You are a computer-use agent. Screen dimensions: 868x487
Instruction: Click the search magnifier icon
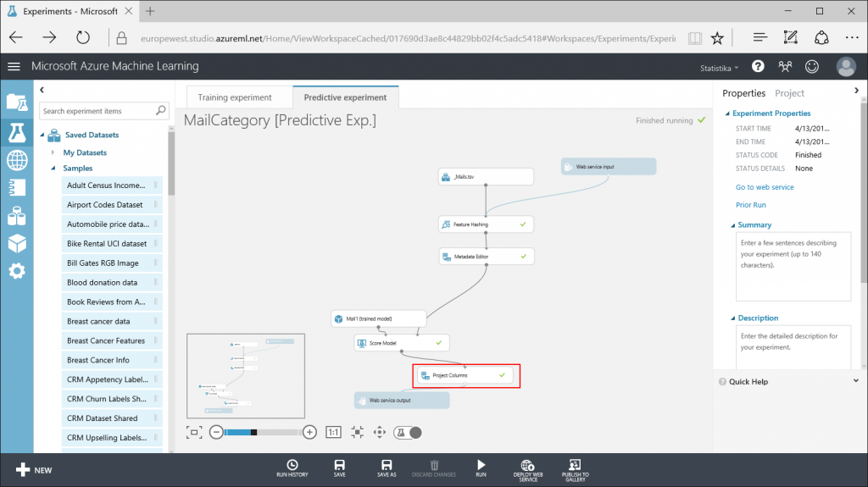[x=160, y=111]
